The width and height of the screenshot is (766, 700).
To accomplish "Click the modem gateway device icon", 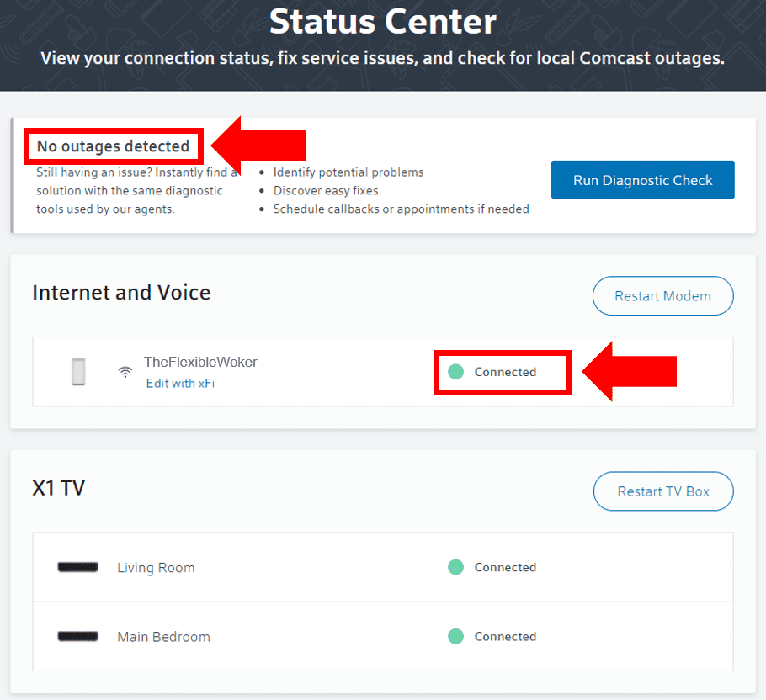I will (x=78, y=372).
